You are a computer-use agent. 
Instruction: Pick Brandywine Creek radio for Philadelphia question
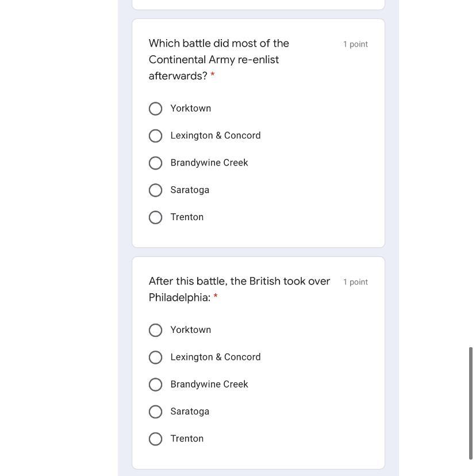[x=155, y=385]
